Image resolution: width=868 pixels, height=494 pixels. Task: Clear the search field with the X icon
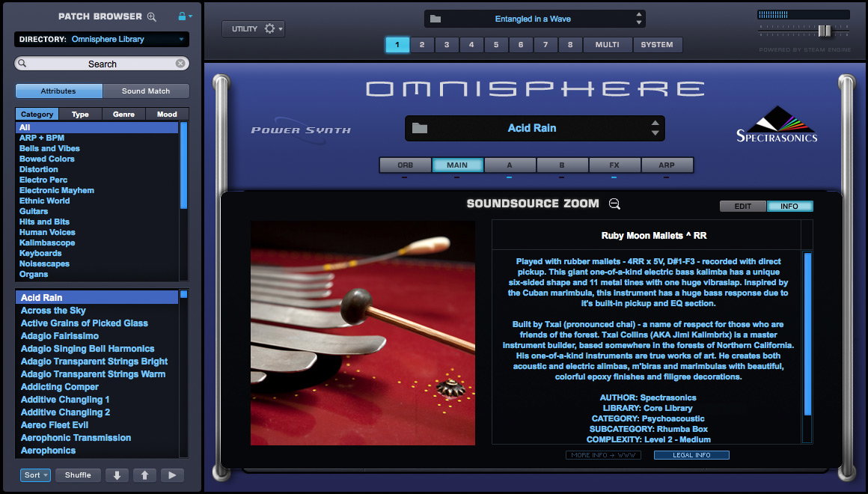pyautogui.click(x=180, y=64)
